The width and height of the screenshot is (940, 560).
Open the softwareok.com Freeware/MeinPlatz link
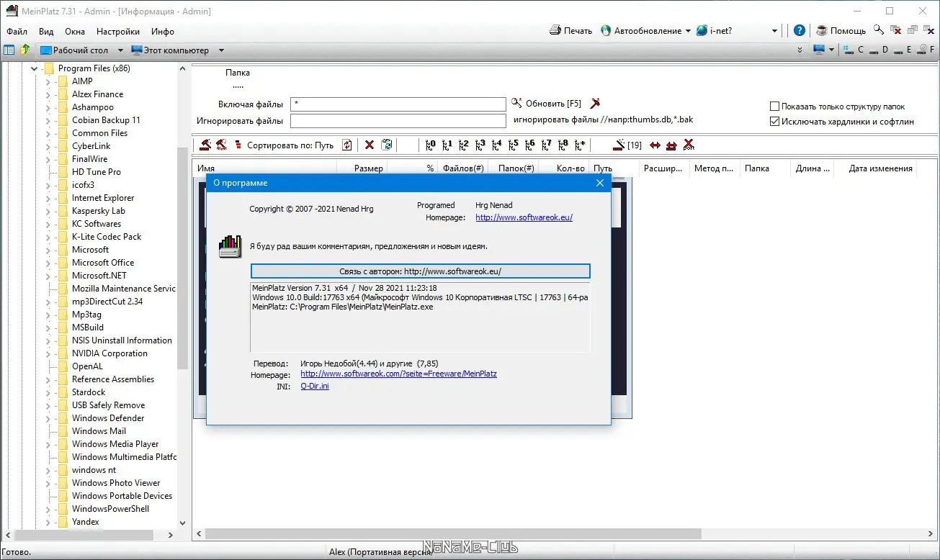pos(398,374)
